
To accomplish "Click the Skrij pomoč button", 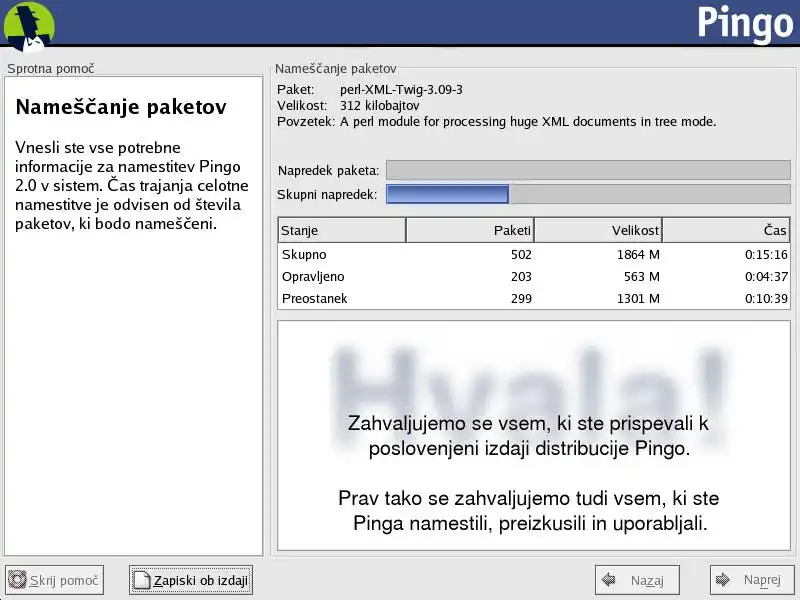I will 55,580.
